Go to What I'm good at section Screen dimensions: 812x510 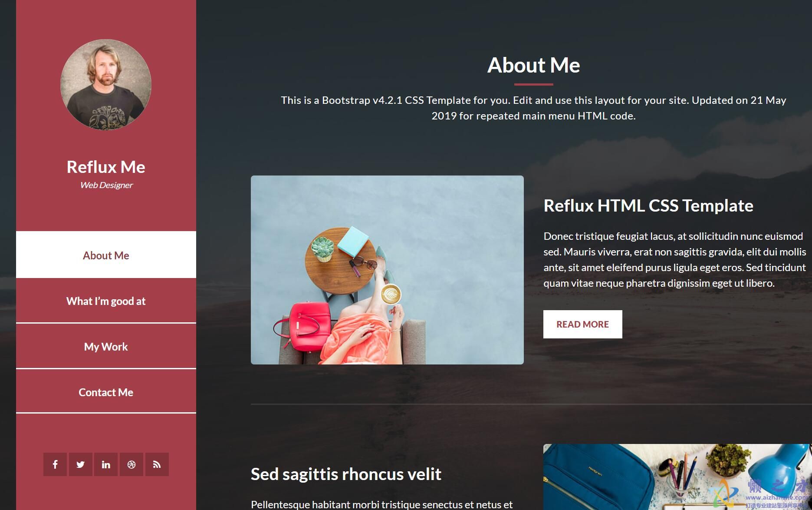pos(106,301)
